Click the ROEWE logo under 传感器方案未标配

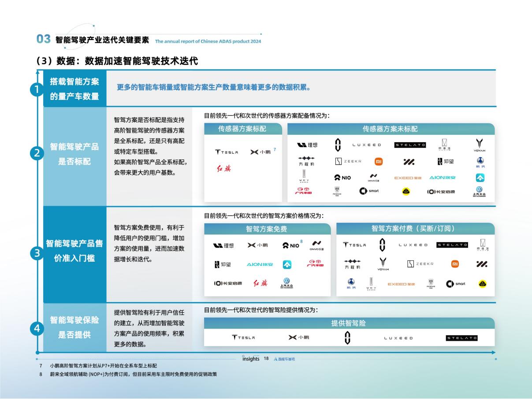pos(336,191)
